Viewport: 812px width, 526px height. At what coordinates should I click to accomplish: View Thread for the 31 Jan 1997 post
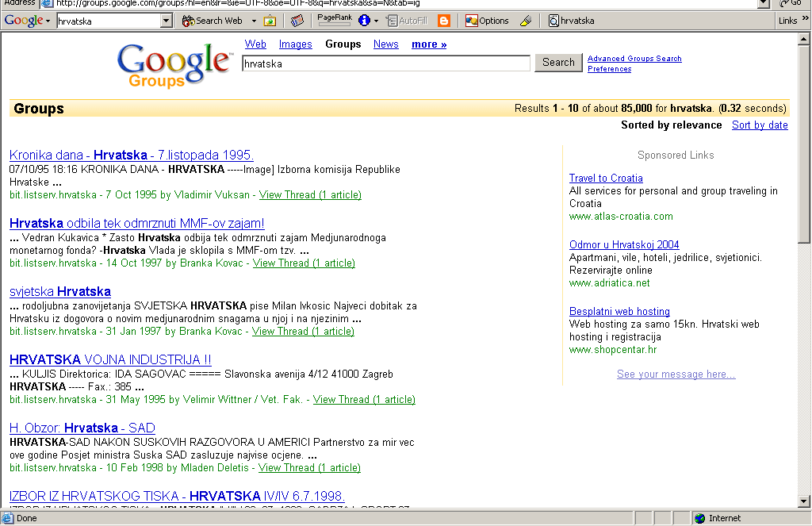coord(303,331)
